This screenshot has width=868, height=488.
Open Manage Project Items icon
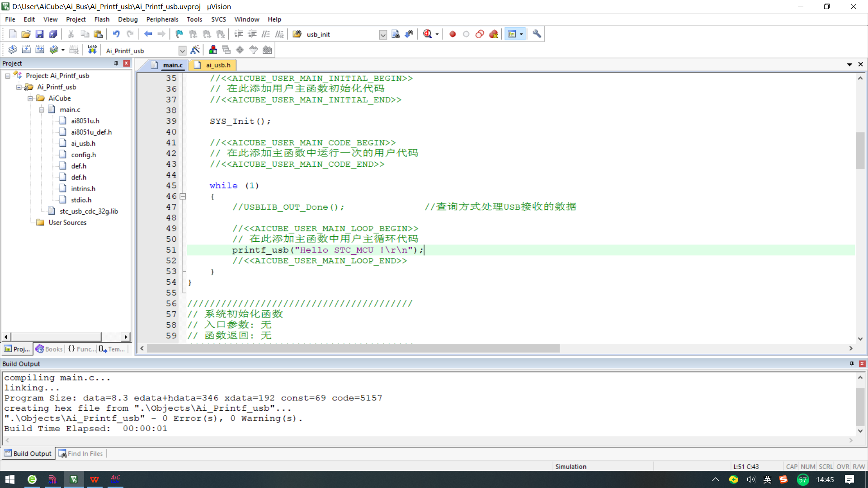click(x=213, y=50)
